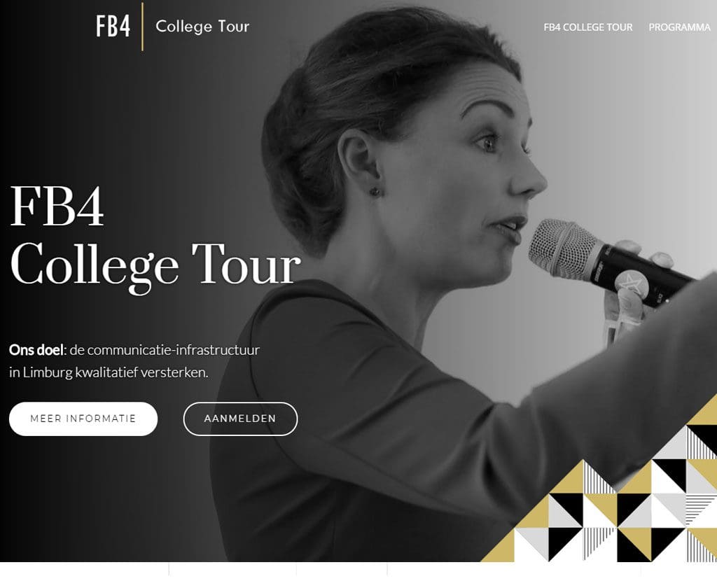
Task: Click the bold 'Ons doel' text
Action: click(36, 350)
